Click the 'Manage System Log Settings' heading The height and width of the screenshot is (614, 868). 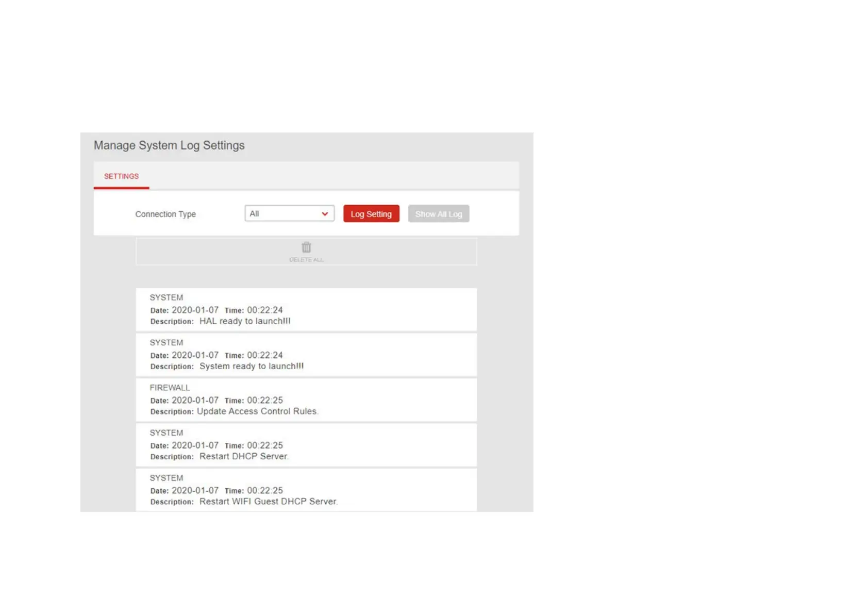pos(169,145)
